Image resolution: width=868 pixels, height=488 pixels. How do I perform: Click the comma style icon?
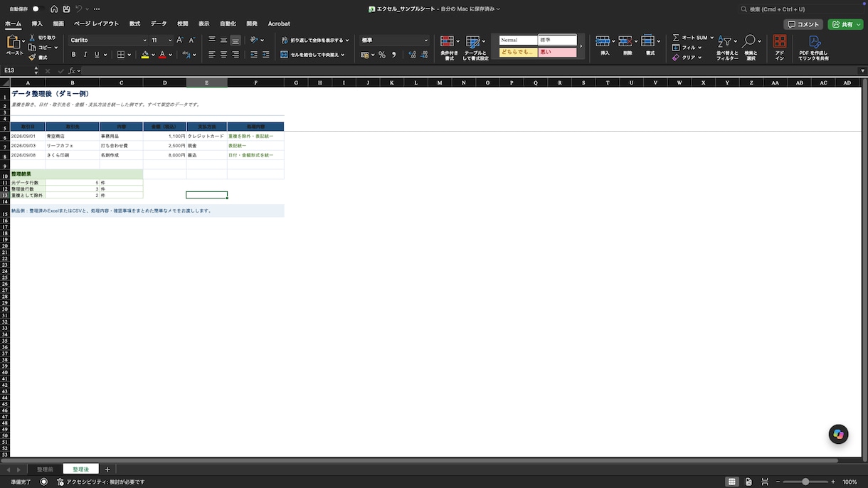(394, 55)
